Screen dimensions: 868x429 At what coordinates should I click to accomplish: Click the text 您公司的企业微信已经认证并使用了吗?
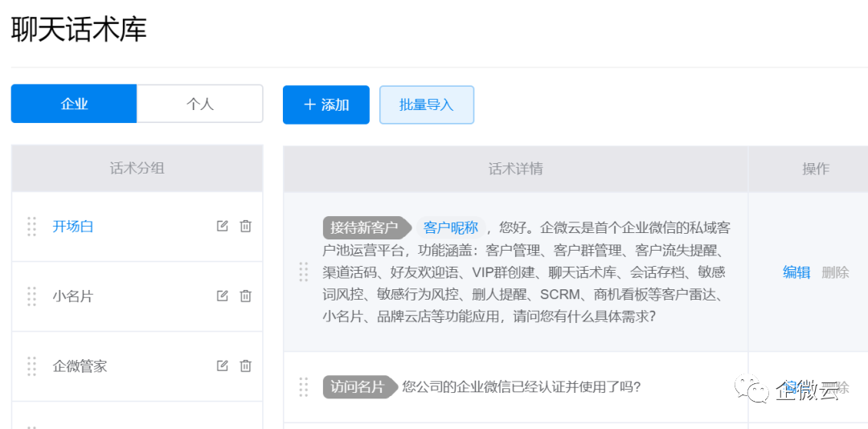pyautogui.click(x=522, y=387)
